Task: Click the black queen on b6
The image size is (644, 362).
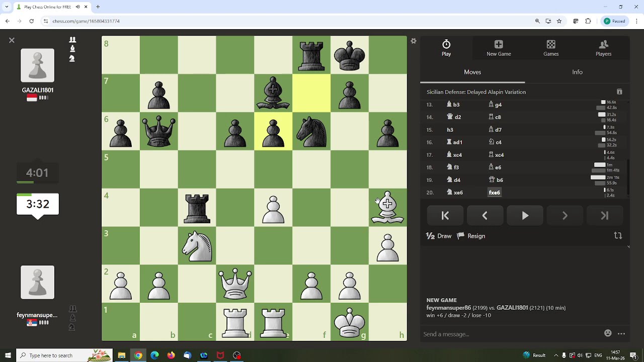Action: [x=159, y=132]
